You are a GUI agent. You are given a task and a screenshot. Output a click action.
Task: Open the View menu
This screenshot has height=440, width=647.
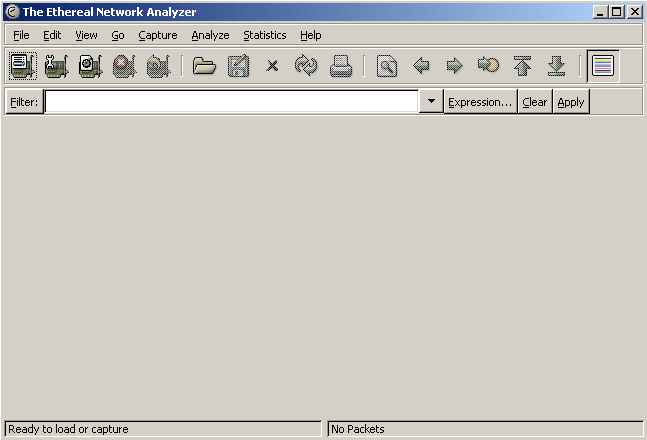86,35
